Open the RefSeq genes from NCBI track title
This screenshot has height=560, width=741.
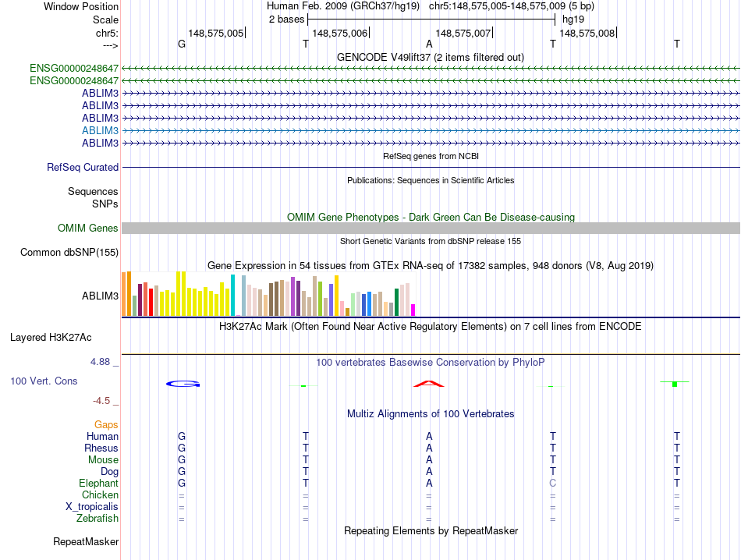(431, 156)
